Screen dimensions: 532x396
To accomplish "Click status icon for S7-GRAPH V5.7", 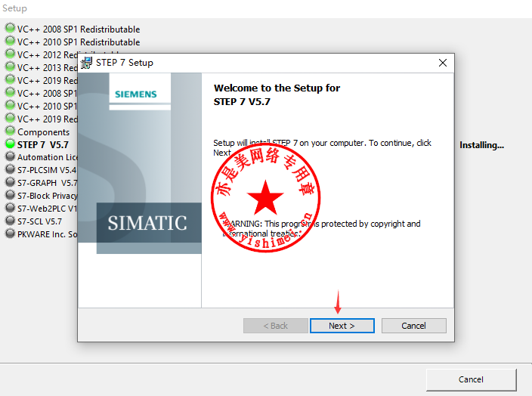I will [10, 182].
